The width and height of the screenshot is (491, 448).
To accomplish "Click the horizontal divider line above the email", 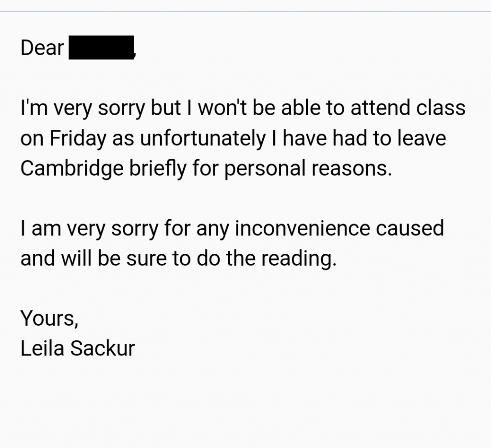I will click(245, 12).
